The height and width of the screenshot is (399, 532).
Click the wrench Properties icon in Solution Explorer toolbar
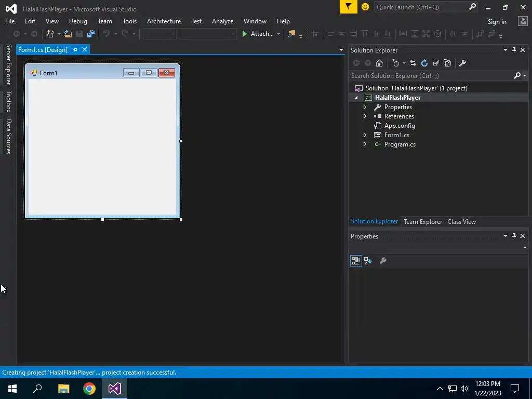pos(462,63)
